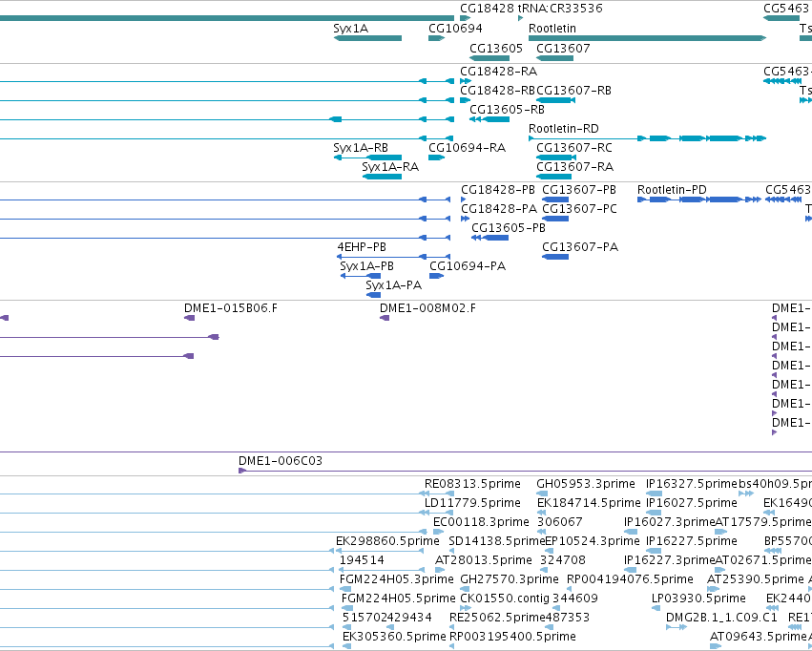Open EST IP16027.3prime
The height and width of the screenshot is (651, 812).
(x=670, y=522)
